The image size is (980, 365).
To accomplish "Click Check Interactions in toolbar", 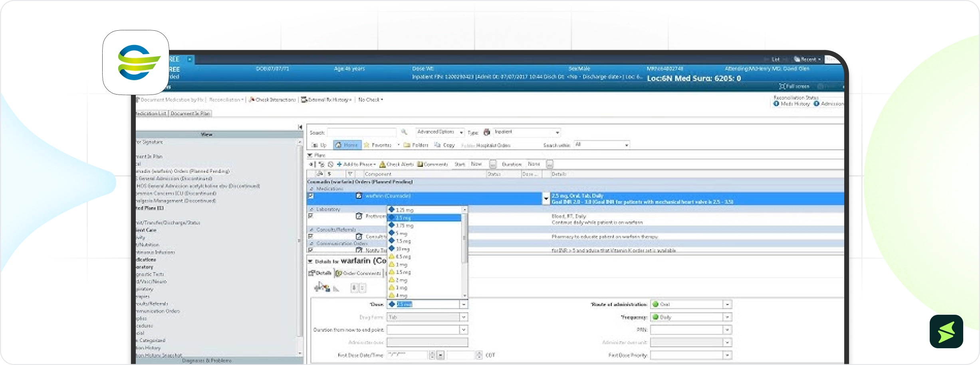I will (x=272, y=100).
